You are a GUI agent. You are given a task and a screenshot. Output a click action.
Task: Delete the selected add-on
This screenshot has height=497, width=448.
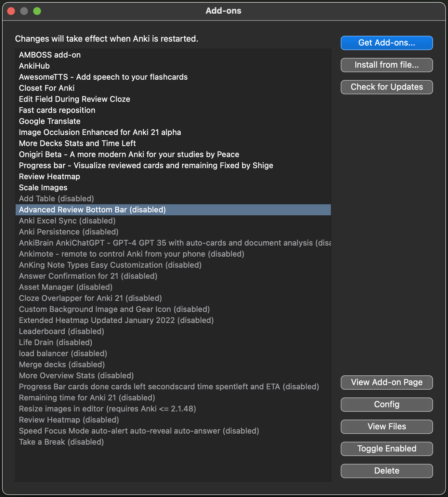(387, 471)
